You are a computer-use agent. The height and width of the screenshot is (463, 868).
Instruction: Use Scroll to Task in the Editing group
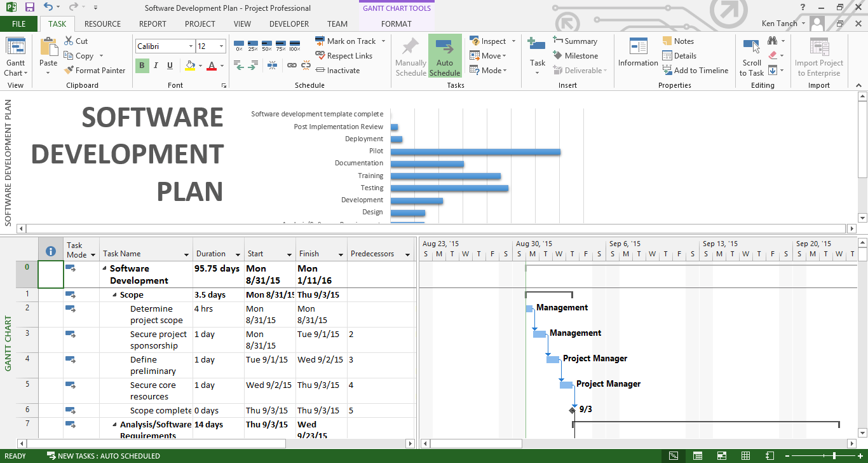pyautogui.click(x=752, y=57)
